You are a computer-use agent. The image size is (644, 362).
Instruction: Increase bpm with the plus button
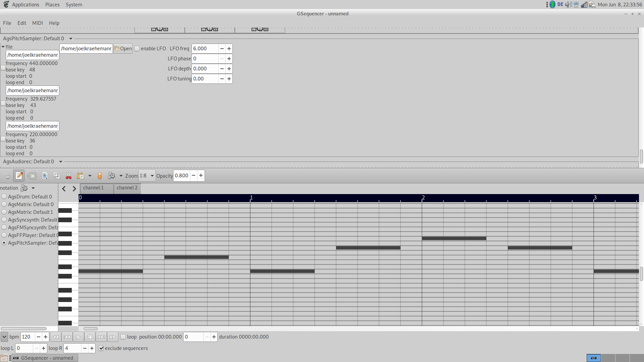(46, 337)
